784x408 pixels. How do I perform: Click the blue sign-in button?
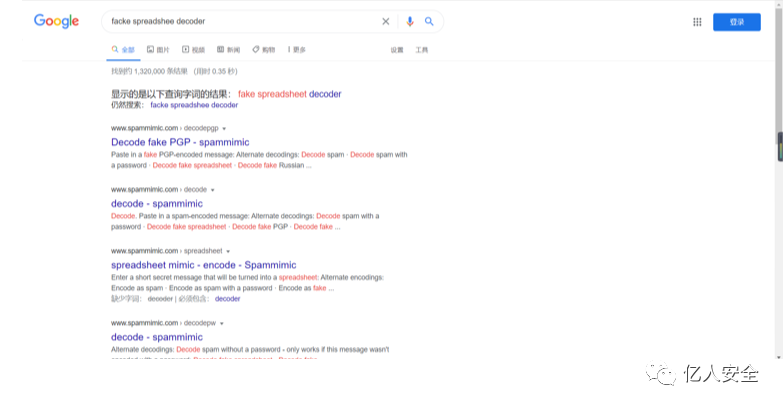[736, 22]
